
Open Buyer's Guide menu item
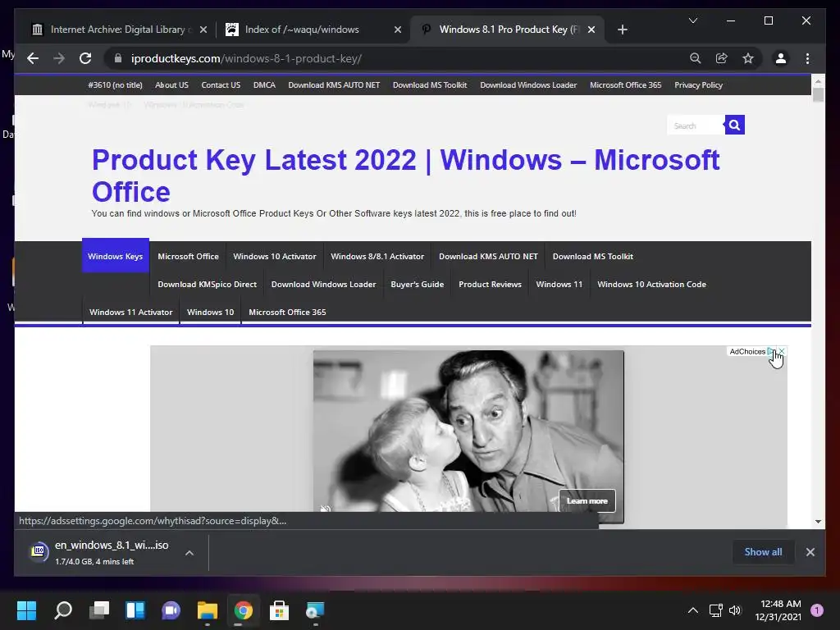418,284
